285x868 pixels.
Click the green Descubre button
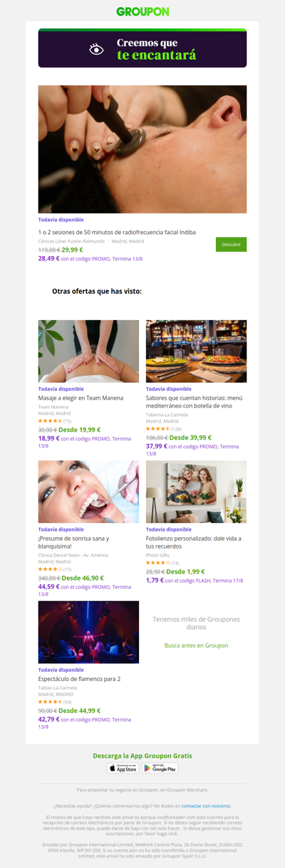point(232,244)
